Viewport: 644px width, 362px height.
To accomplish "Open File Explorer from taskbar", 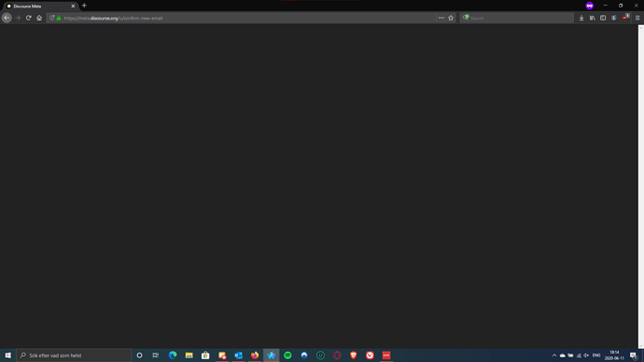I will [189, 355].
